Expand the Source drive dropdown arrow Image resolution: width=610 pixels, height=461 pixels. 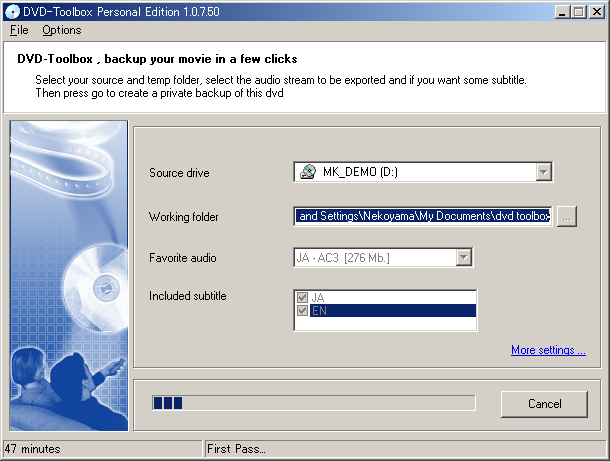click(x=543, y=172)
